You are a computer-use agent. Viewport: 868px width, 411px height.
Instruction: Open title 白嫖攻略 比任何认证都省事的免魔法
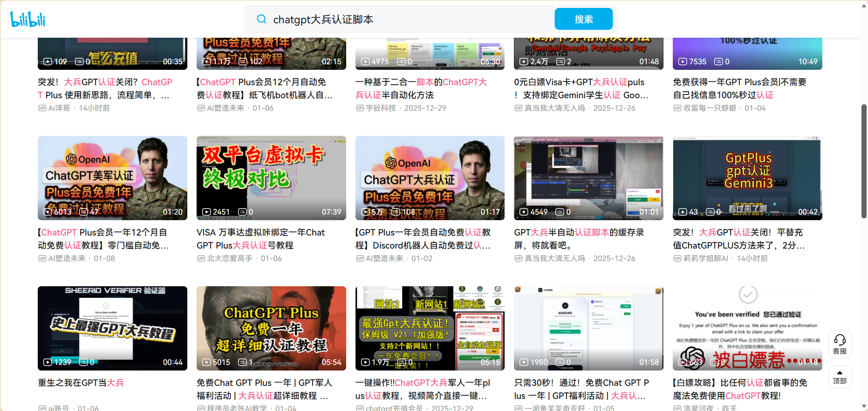click(x=740, y=389)
